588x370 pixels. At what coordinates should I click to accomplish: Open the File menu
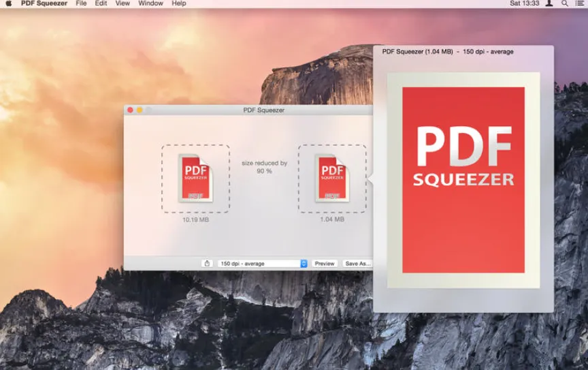[81, 3]
